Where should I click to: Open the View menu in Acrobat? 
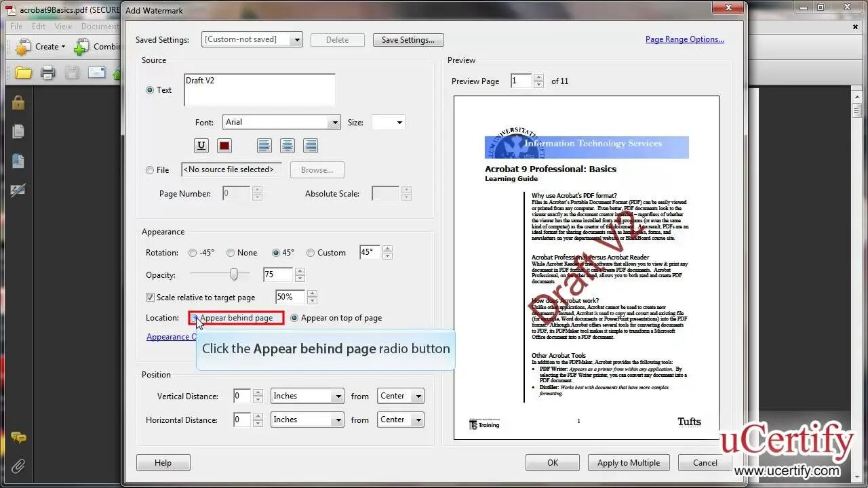(63, 26)
